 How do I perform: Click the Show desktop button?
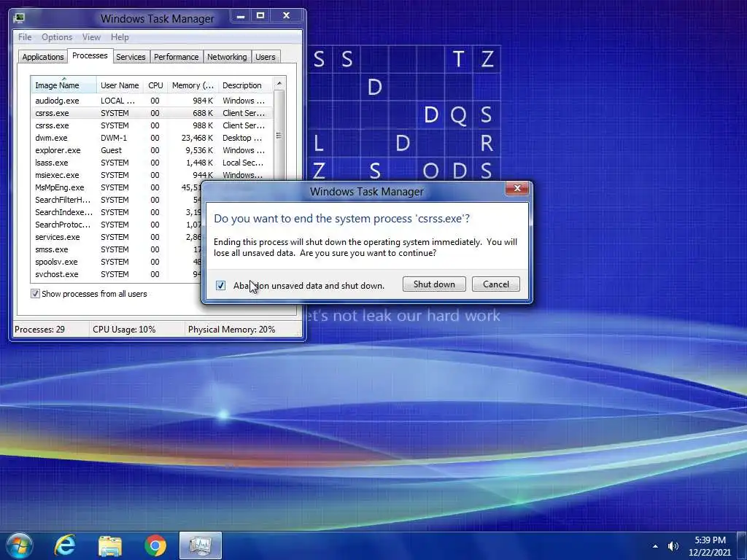coord(741,545)
